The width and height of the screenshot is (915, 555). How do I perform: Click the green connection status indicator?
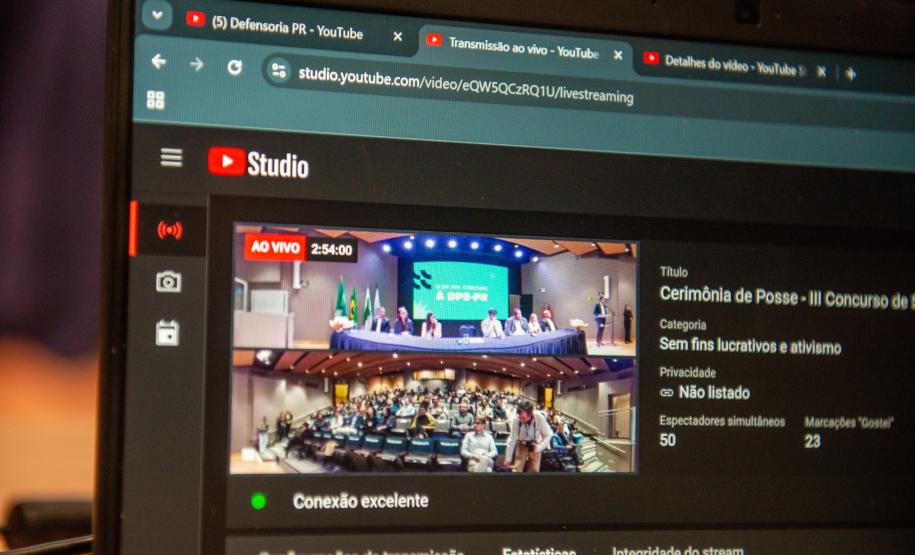tap(259, 501)
